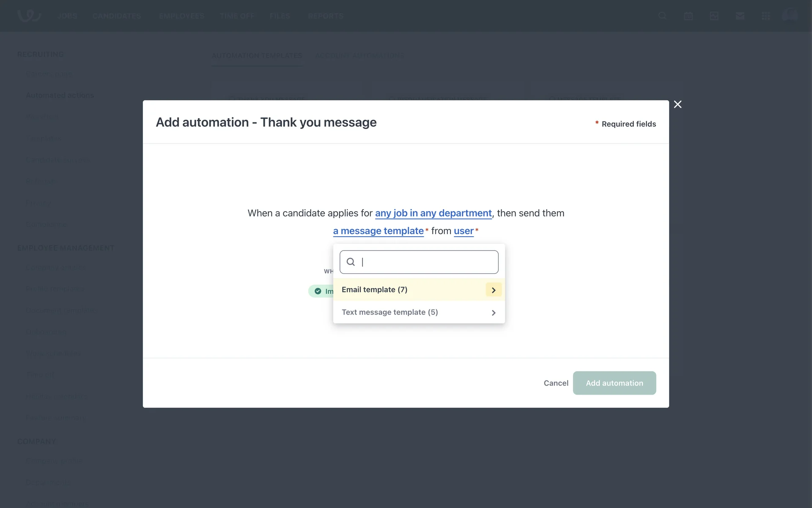The image size is (812, 508).
Task: Open the Candidates menu in the top bar
Action: pyautogui.click(x=117, y=16)
